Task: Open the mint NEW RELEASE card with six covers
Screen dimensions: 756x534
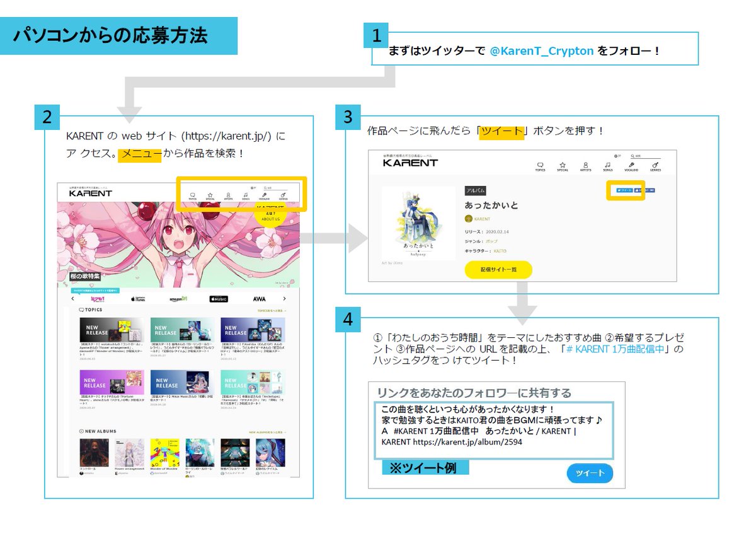Action: tap(253, 382)
